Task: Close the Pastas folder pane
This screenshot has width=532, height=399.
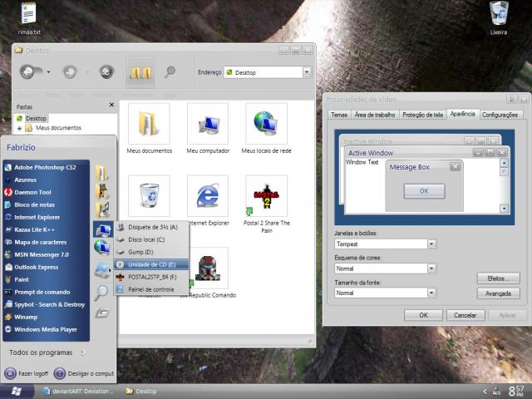Action: (x=111, y=105)
